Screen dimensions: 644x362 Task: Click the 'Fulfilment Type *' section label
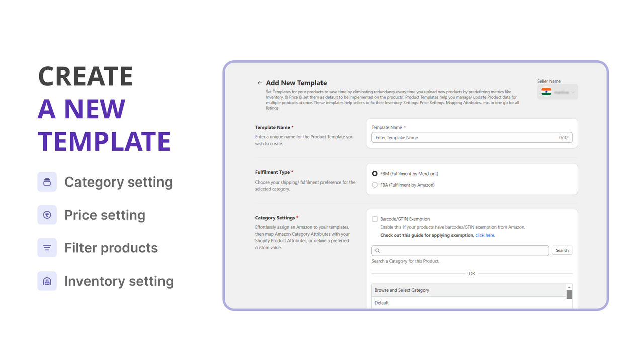[x=274, y=172]
